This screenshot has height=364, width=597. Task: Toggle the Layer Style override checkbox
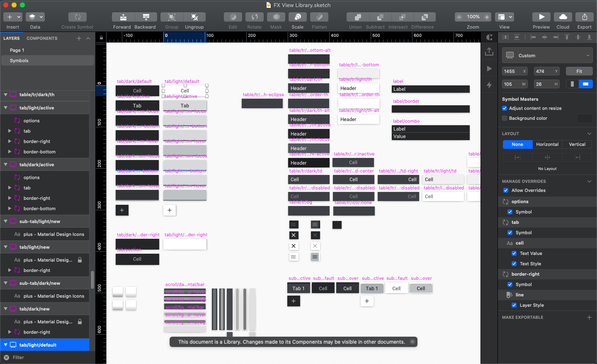pos(514,305)
